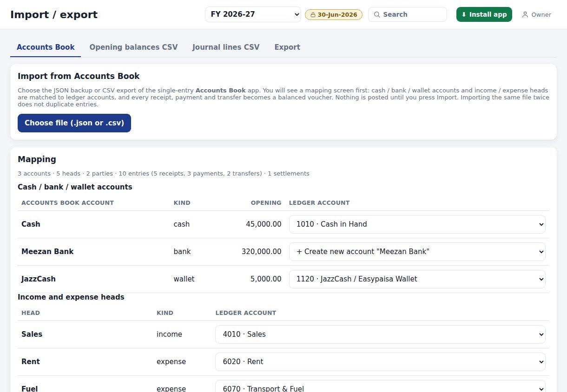Open ledger account dropdown for Cash
Image resolution: width=567 pixels, height=392 pixels.
click(417, 224)
